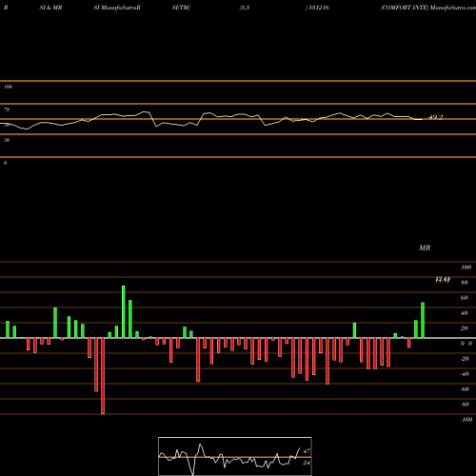This screenshot has height=476, width=476.
Task: Click the 30 level label on RSI panel
Action: pyautogui.click(x=7, y=140)
